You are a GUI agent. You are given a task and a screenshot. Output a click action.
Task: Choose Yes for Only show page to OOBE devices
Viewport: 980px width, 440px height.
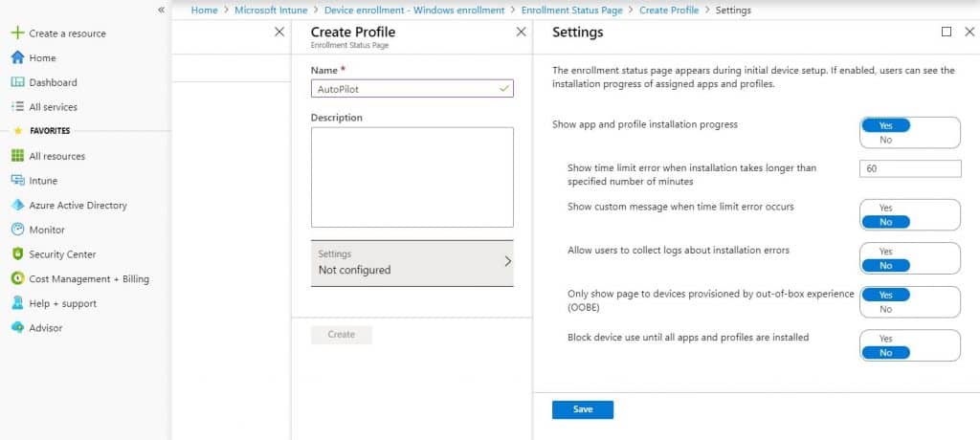coord(885,295)
